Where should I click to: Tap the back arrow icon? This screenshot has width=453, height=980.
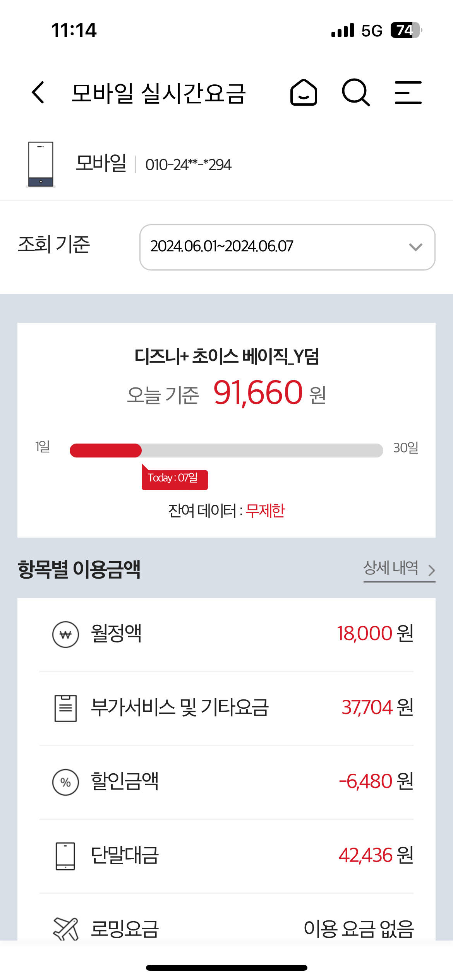click(38, 93)
